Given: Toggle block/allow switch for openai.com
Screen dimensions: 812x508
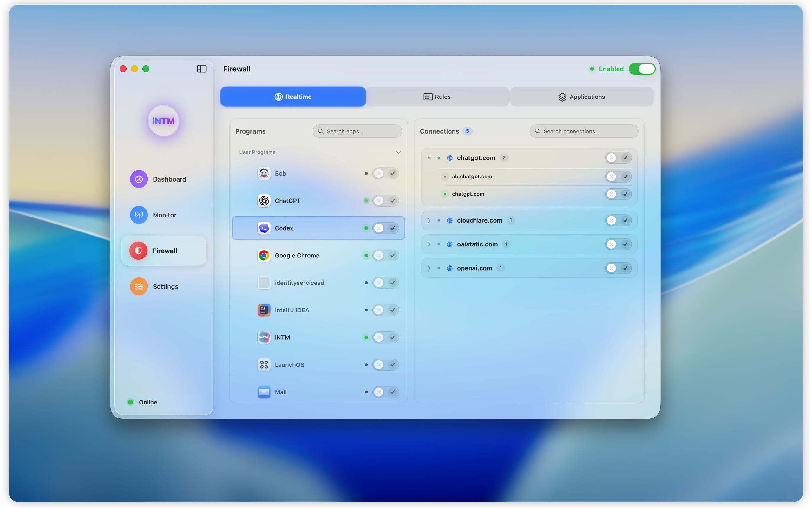Looking at the screenshot, I should [x=618, y=268].
